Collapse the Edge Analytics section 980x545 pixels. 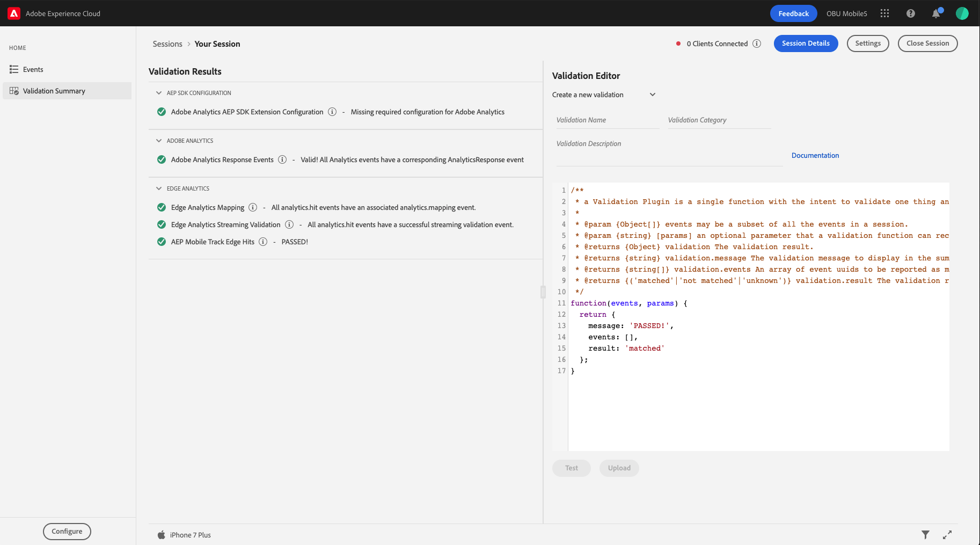(159, 188)
